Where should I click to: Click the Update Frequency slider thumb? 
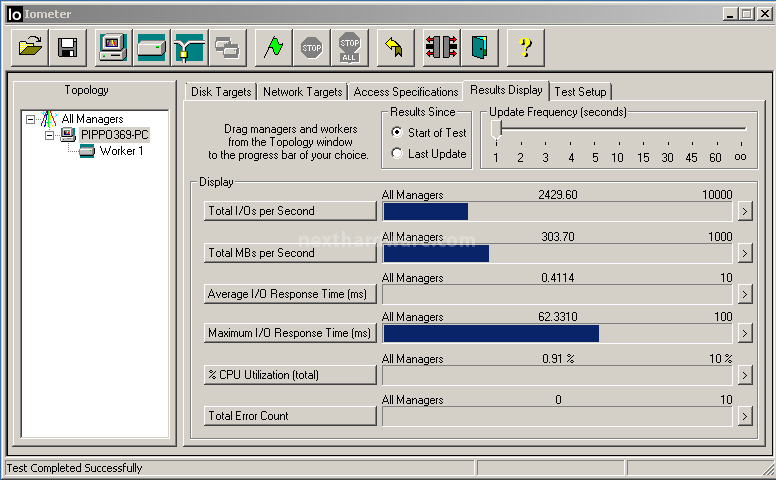(x=496, y=131)
